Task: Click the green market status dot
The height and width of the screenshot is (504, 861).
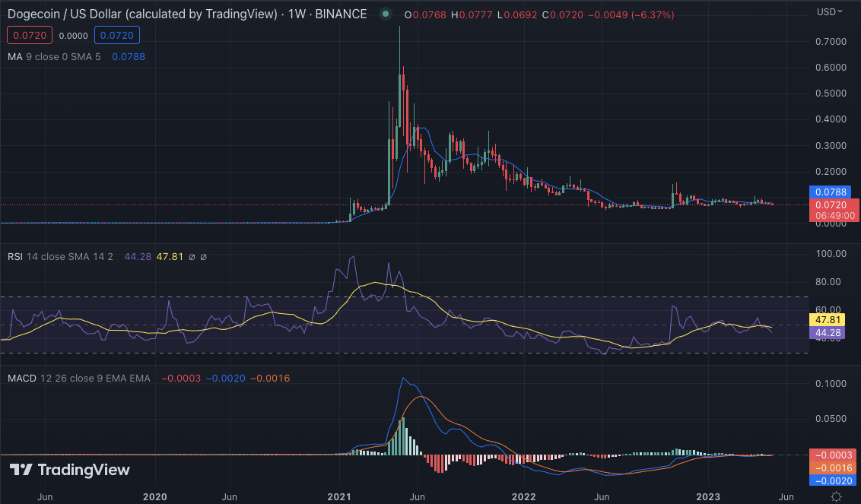Action: (x=386, y=14)
